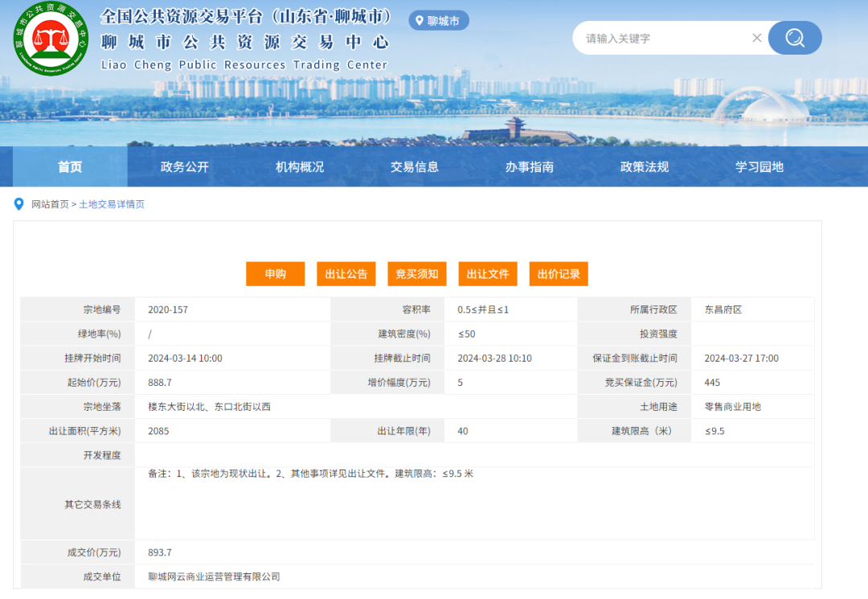The image size is (868, 599).
Task: Select listing start time 2024-03-14 10:00
Action: [185, 358]
